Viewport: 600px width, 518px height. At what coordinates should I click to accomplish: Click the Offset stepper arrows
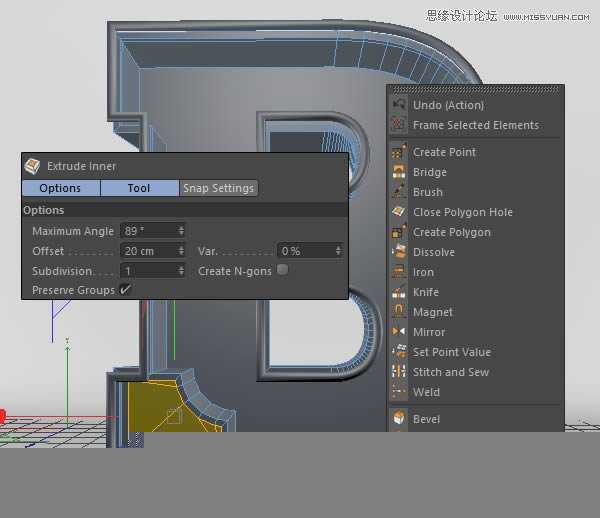tap(181, 251)
